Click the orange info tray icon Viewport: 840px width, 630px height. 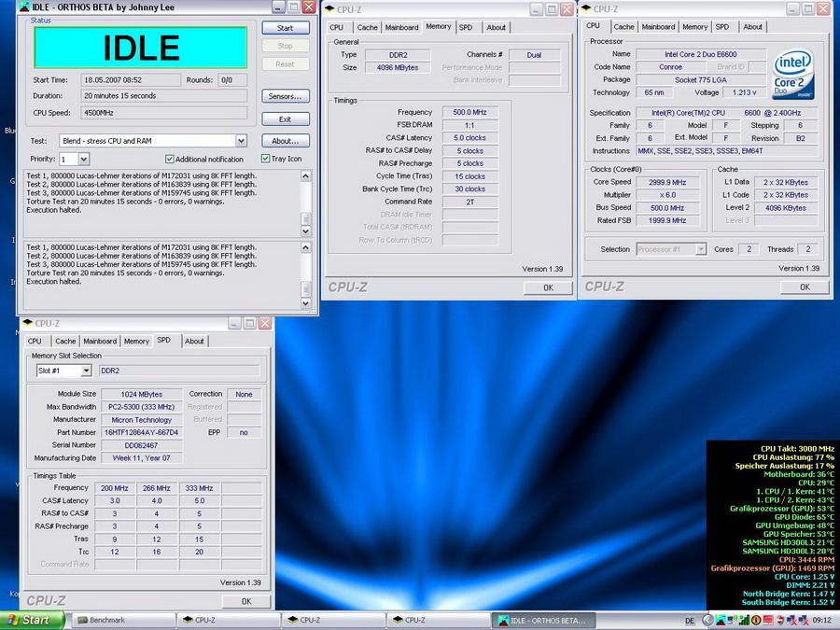click(756, 621)
